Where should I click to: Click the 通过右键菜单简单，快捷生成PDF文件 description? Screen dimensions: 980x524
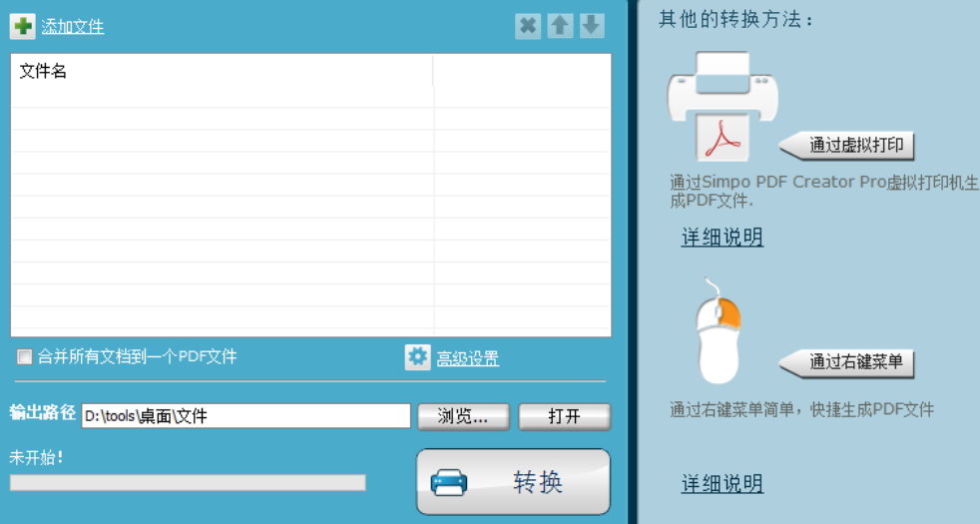tap(802, 410)
